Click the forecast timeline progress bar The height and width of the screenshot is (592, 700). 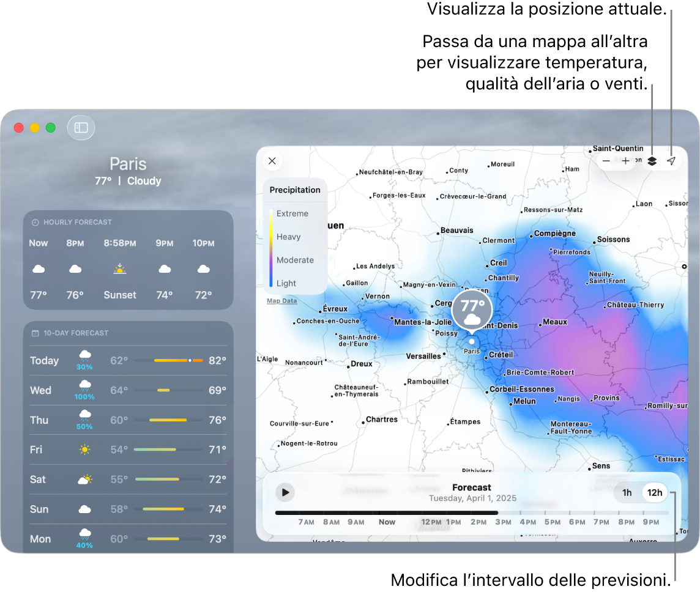pos(471,513)
